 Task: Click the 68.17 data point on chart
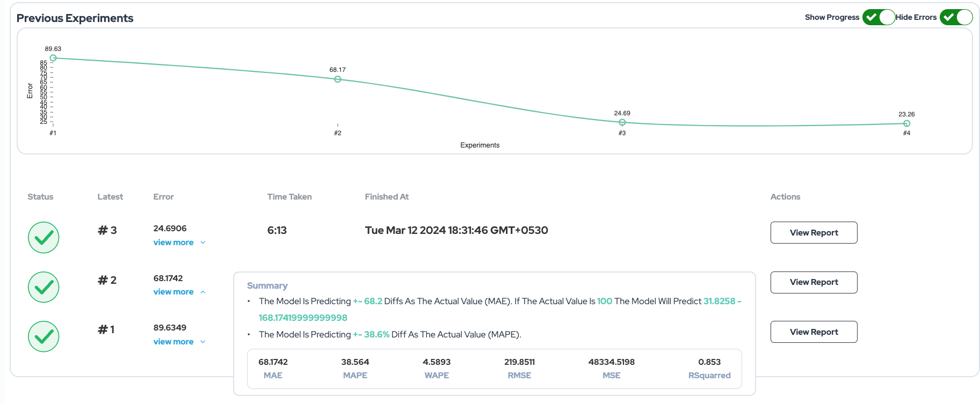pos(338,79)
